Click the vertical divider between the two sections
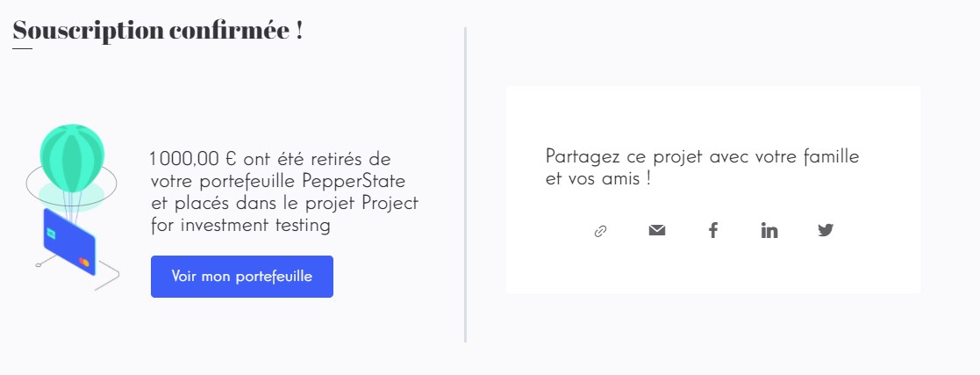The image size is (980, 375). [466, 184]
